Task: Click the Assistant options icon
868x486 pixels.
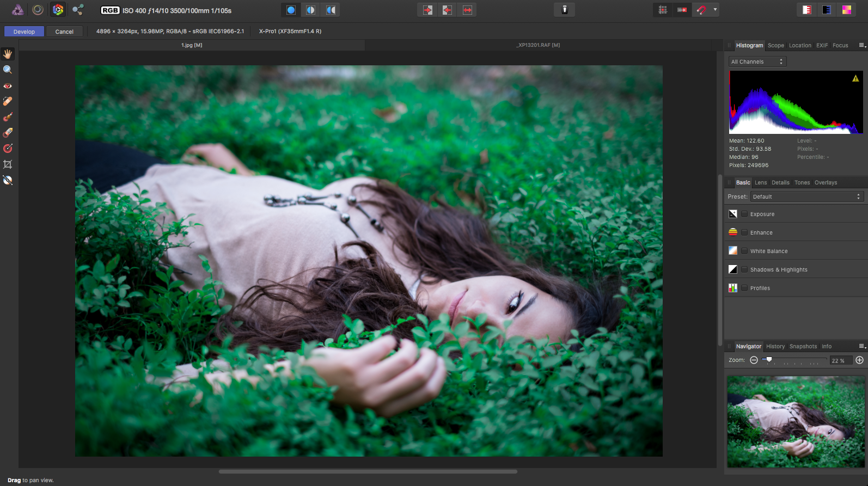Action: 565,10
